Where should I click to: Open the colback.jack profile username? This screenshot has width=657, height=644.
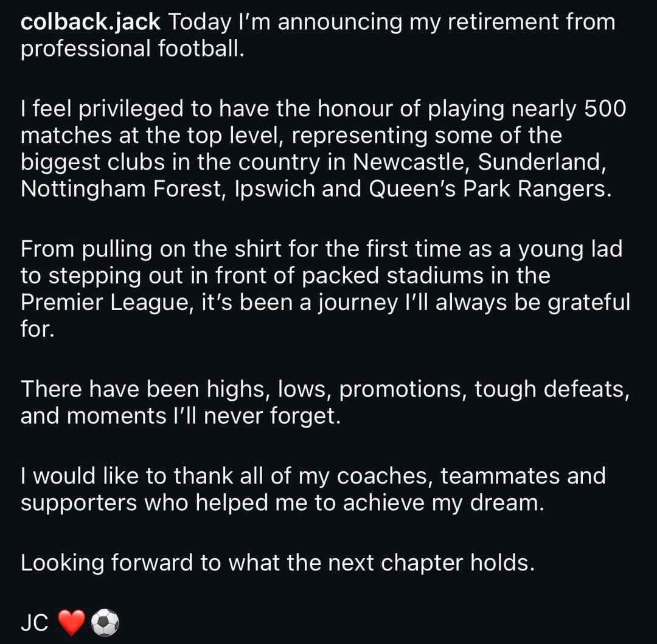click(x=90, y=23)
